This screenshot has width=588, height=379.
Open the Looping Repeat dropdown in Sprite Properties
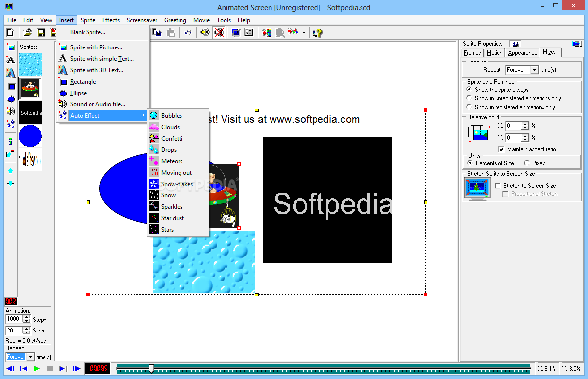pyautogui.click(x=535, y=70)
